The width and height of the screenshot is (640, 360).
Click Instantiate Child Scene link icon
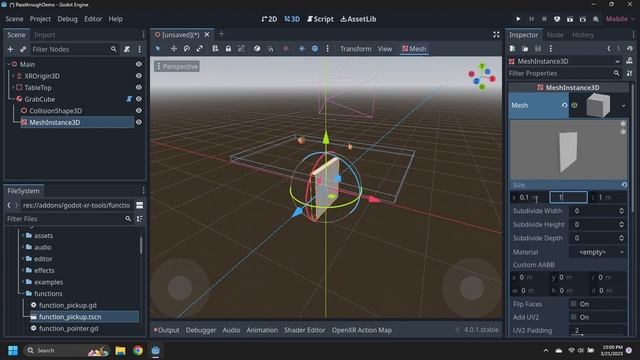(23, 49)
